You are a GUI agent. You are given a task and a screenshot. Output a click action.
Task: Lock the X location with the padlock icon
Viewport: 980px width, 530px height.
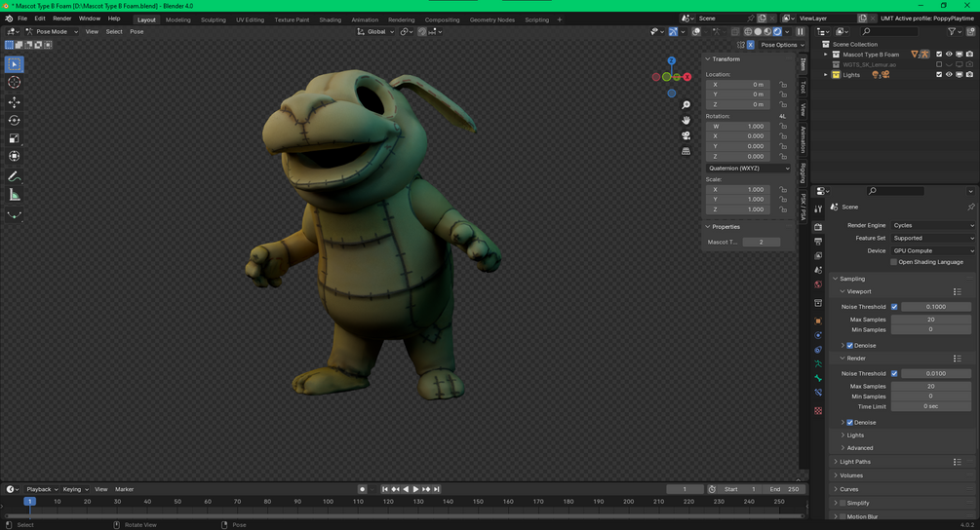pos(783,85)
